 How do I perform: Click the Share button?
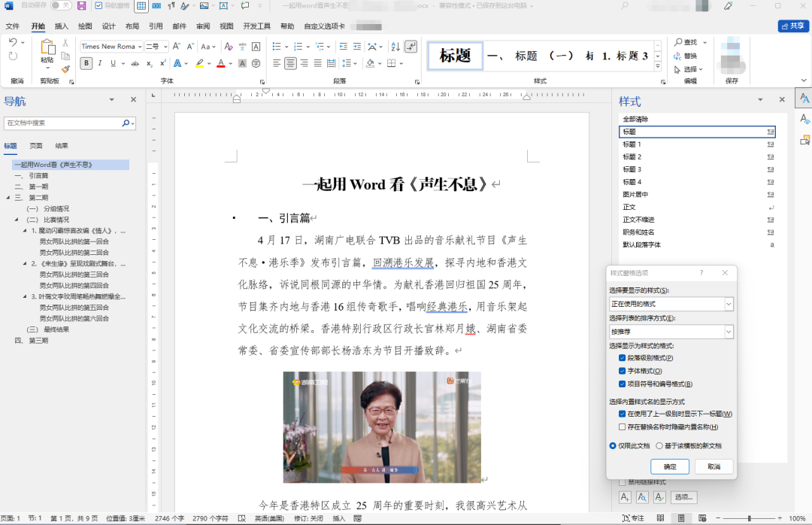point(793,26)
